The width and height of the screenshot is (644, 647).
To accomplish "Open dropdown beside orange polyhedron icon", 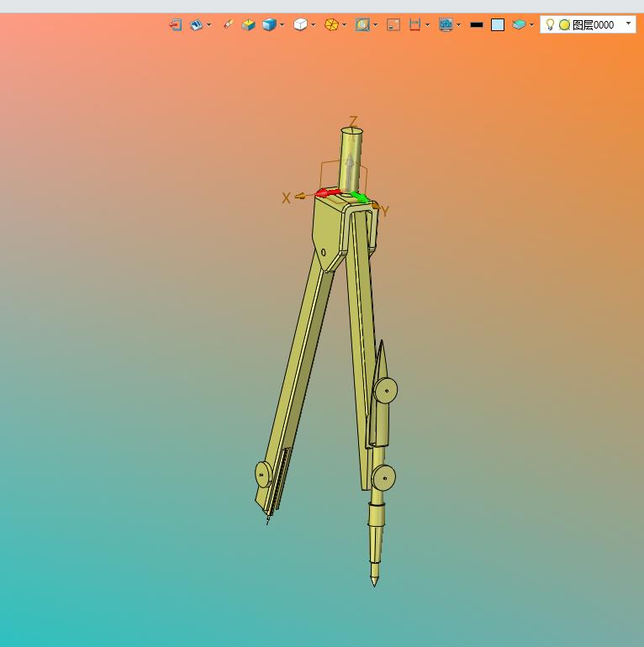I will point(345,24).
